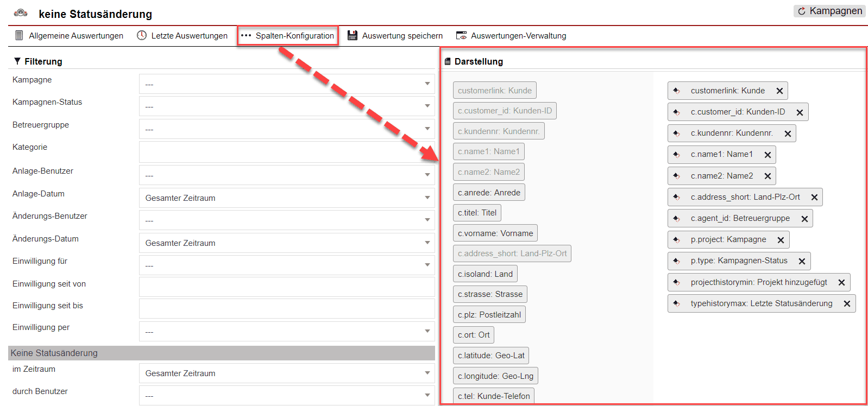Delete the p.project: Kampagne column chip
868x406 pixels.
[781, 240]
